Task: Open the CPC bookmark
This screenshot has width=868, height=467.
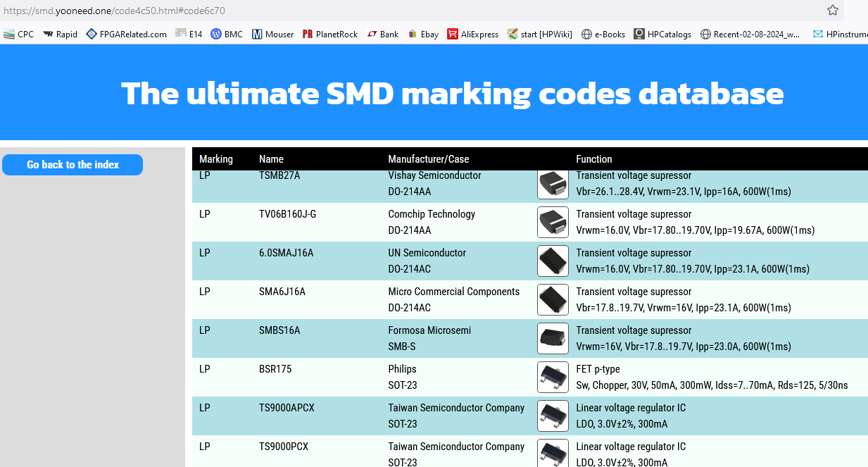Action: click(19, 34)
